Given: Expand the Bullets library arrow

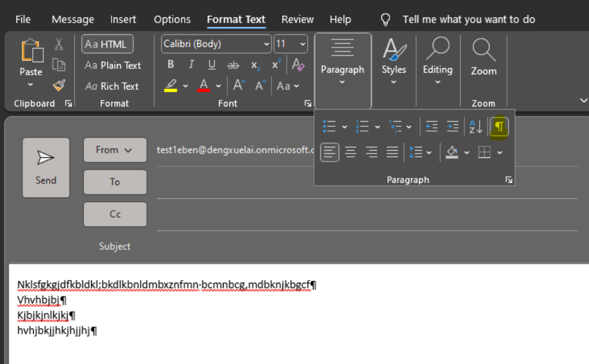Looking at the screenshot, I should tap(344, 127).
